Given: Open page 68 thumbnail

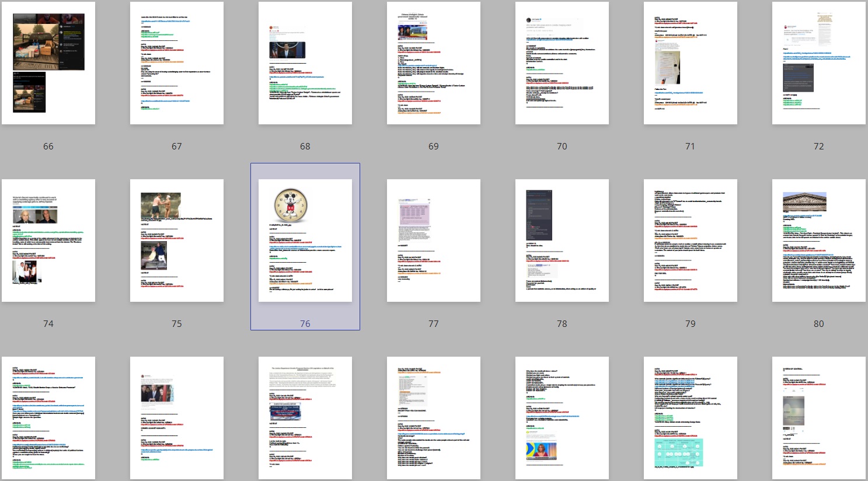Looking at the screenshot, I should [305, 63].
